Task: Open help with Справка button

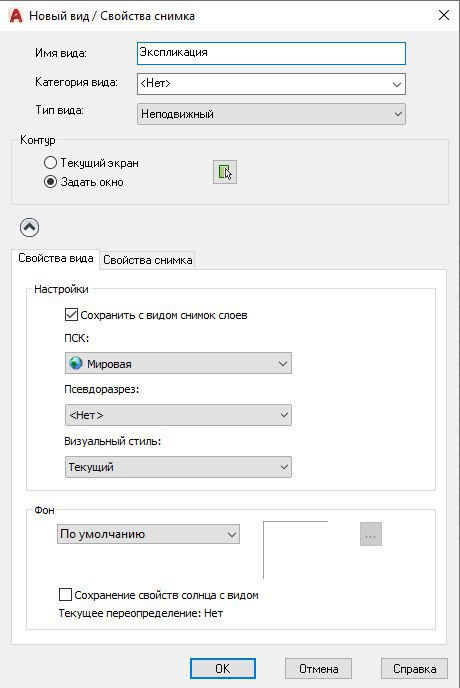Action: coord(414,669)
